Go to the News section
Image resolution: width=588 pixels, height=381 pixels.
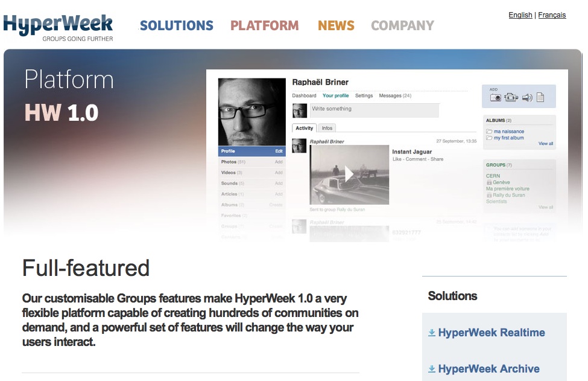[x=336, y=25]
